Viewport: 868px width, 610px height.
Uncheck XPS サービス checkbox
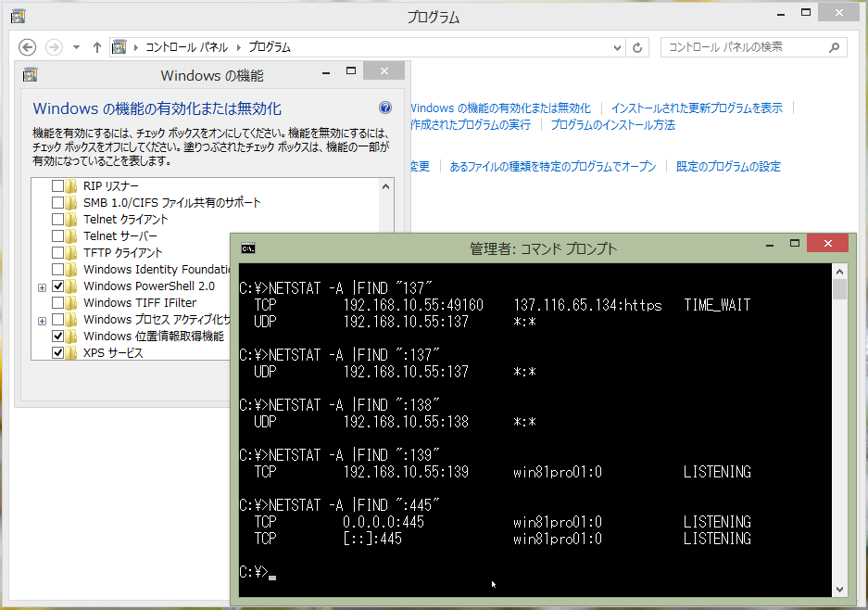[57, 352]
